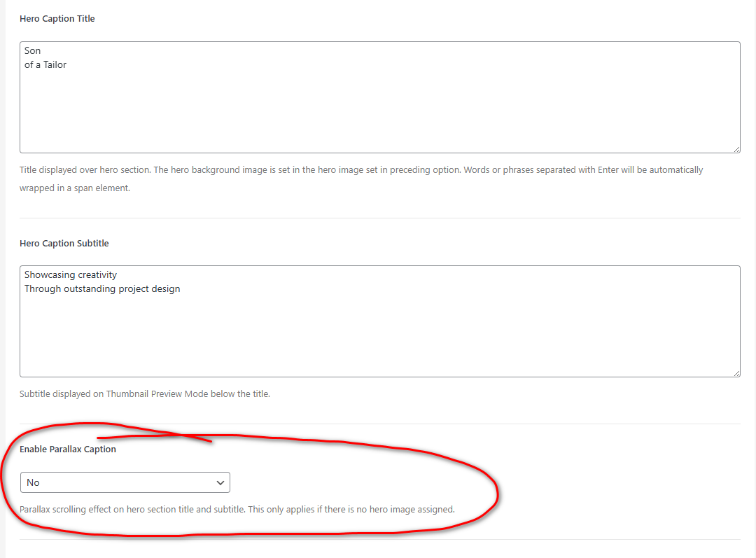
Task: Click the help text about Thumbnail Preview Mode
Action: click(144, 393)
